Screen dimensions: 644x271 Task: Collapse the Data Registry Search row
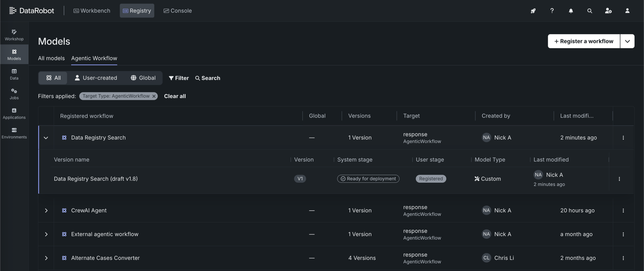point(46,138)
